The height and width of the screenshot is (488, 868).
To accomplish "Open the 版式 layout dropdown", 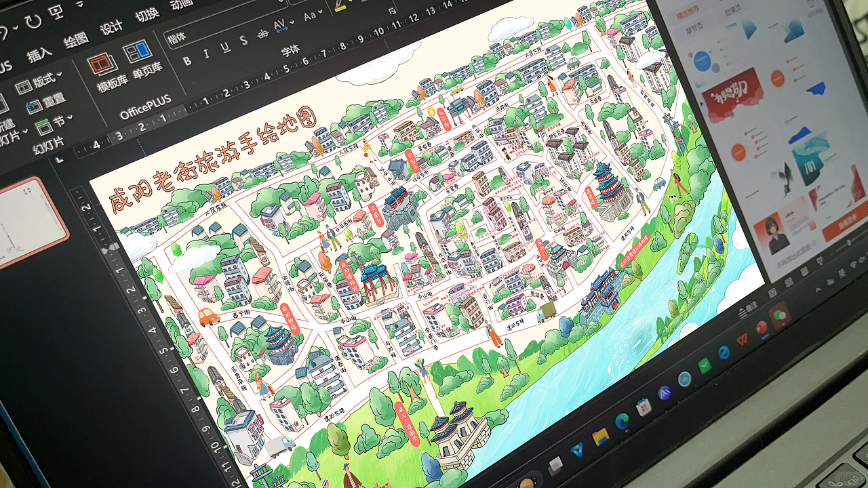I will [39, 81].
